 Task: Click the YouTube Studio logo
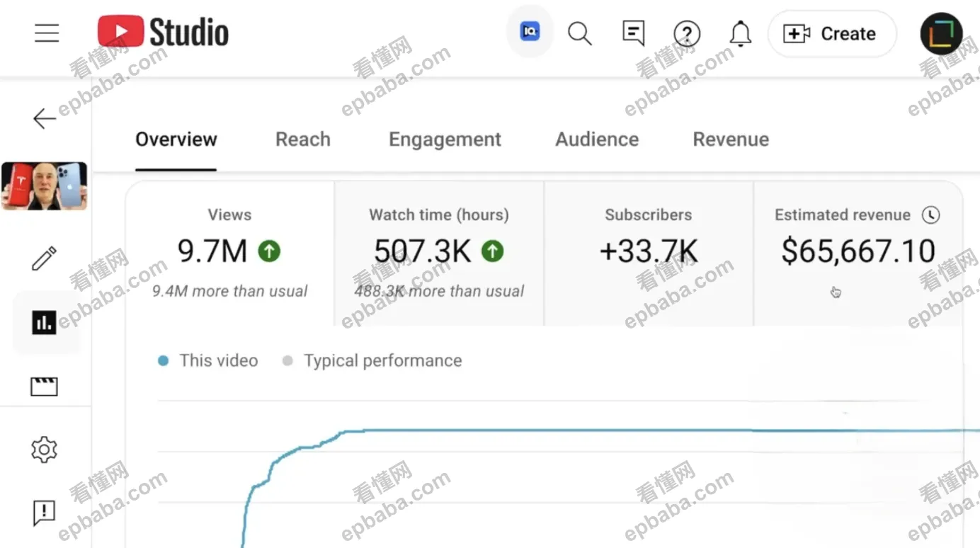(163, 33)
